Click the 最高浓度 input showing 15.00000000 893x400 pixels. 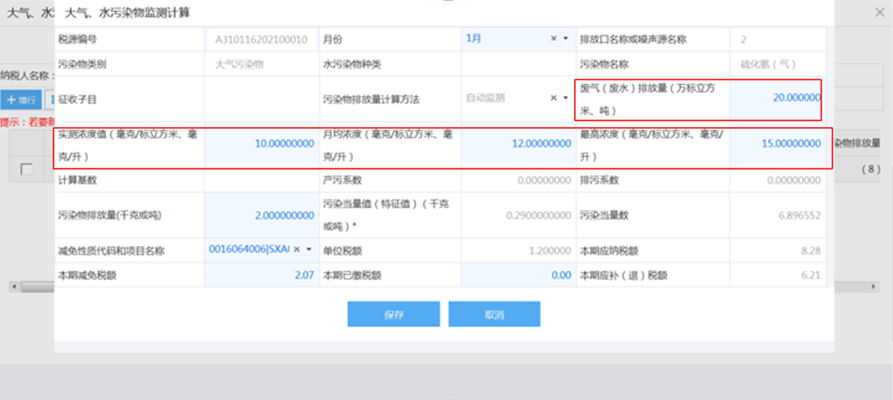pos(776,144)
